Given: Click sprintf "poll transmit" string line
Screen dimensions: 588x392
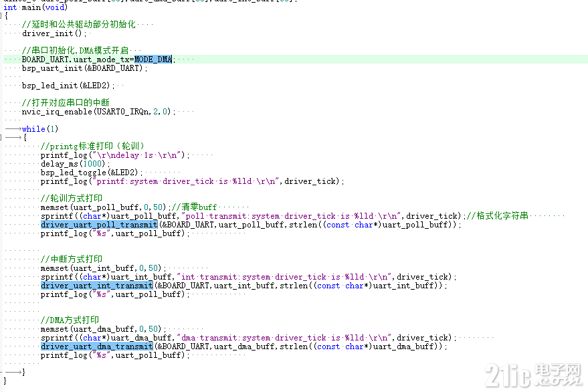Looking at the screenshot, I should click(253, 216).
